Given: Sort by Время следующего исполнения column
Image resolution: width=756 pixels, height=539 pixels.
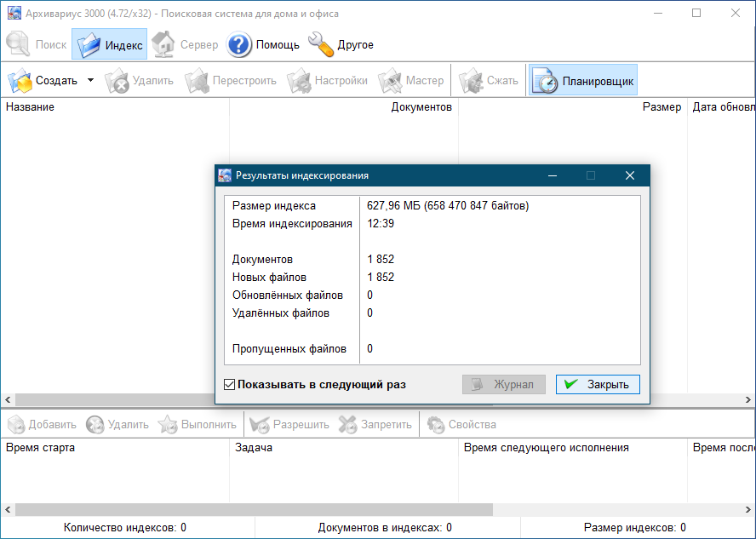Looking at the screenshot, I should pos(573,448).
